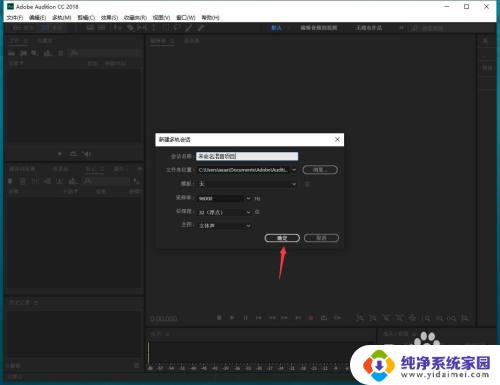Select the Lasso Selection tool
The image size is (500, 385).
177,28
